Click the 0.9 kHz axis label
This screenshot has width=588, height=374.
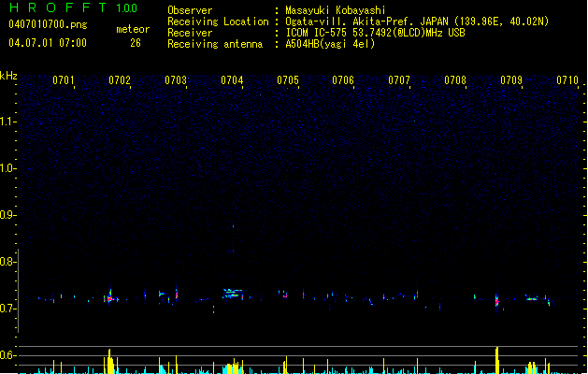pos(7,215)
